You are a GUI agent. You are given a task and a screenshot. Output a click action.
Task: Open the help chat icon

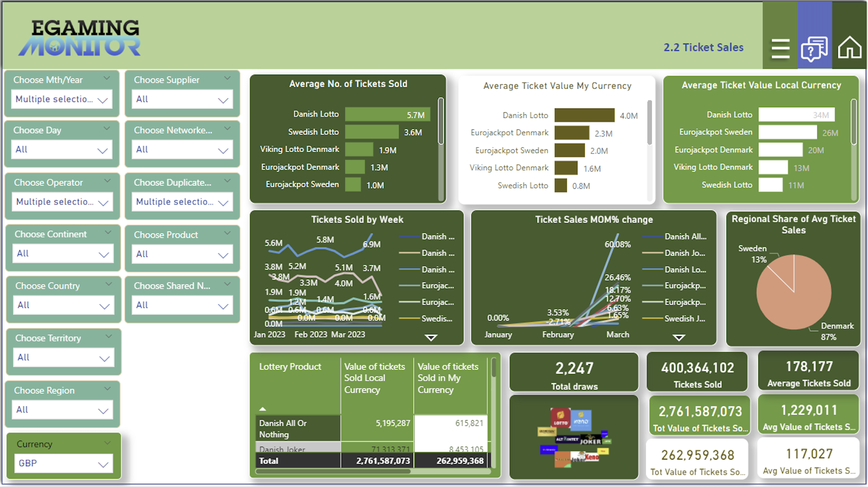point(814,48)
